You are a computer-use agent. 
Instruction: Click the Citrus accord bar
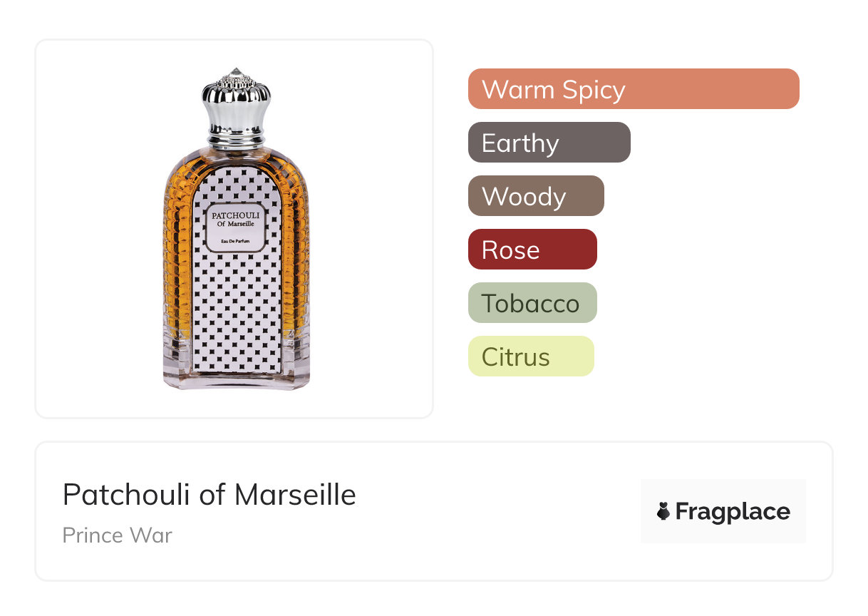pos(530,356)
